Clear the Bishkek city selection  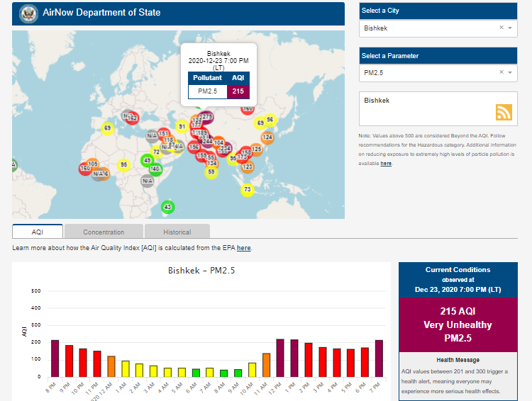click(x=501, y=28)
